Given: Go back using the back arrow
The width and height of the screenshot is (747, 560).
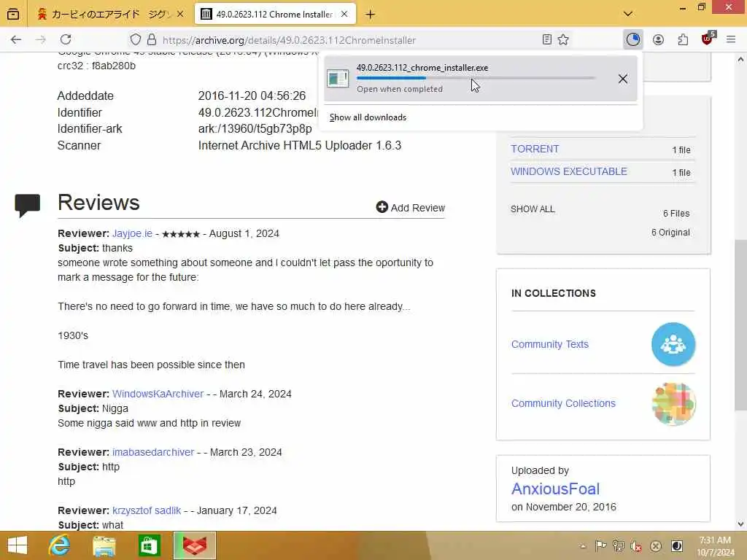Looking at the screenshot, I should point(16,39).
